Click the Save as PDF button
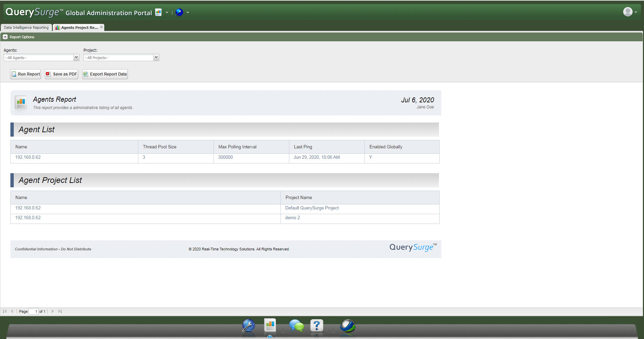 pos(61,74)
